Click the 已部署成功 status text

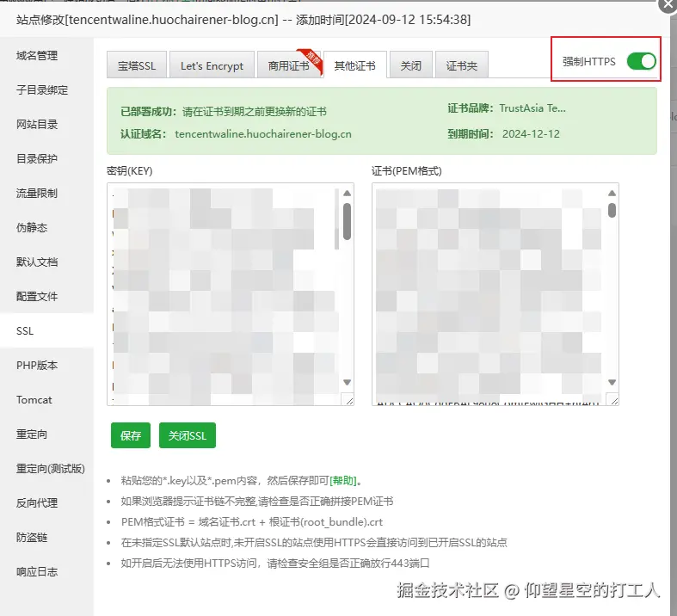pyautogui.click(x=149, y=112)
